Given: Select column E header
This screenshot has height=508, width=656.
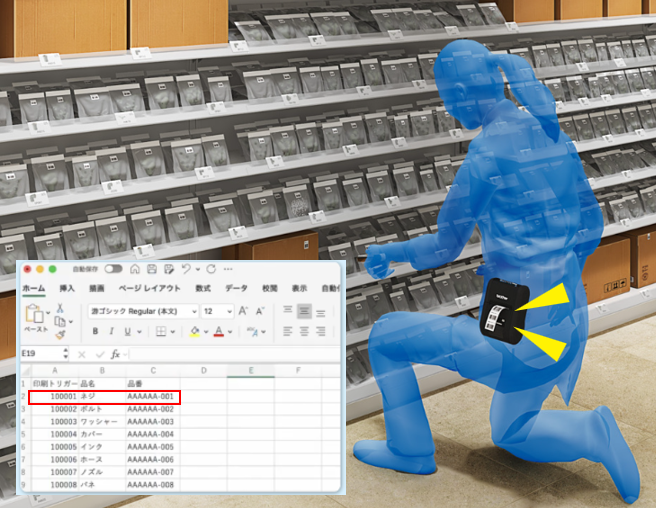Looking at the screenshot, I should 251,371.
